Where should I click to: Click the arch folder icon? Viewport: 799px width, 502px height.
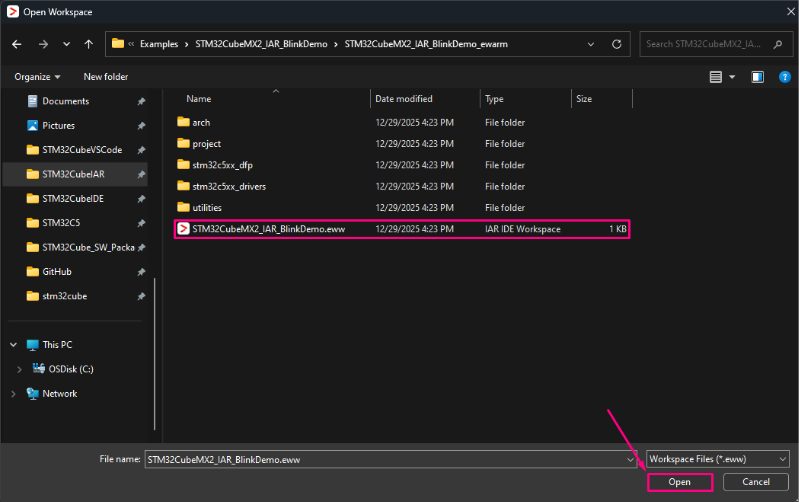click(183, 122)
